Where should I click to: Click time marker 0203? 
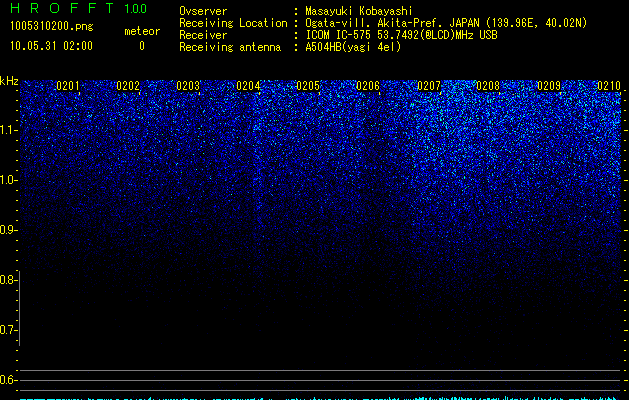coord(188,86)
